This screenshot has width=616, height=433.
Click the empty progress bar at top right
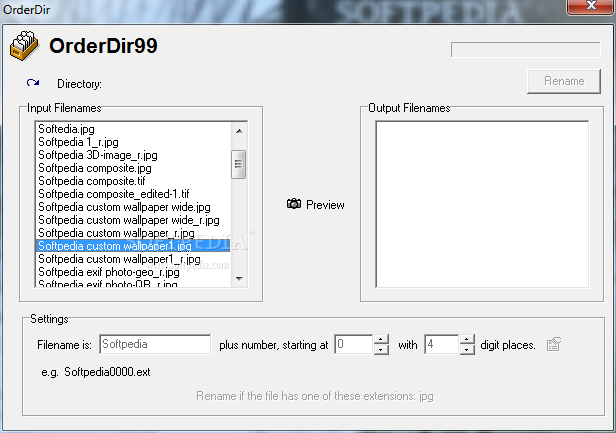[526, 50]
